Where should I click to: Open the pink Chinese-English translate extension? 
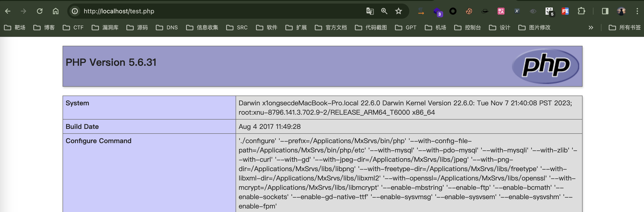(501, 11)
